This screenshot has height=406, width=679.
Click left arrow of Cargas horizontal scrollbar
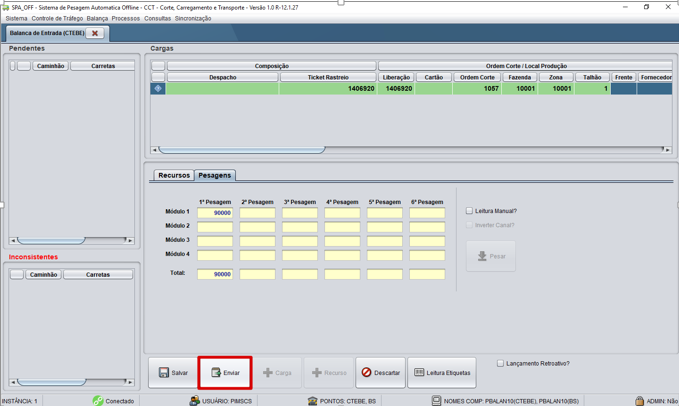point(155,150)
